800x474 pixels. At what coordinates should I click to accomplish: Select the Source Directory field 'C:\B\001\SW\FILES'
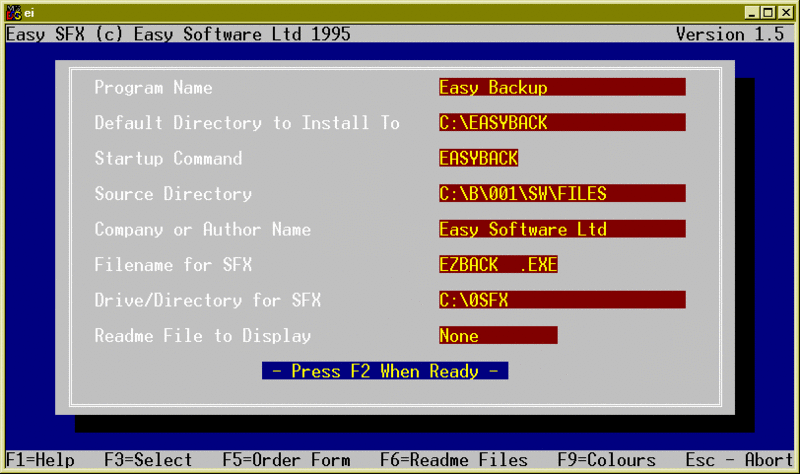562,193
